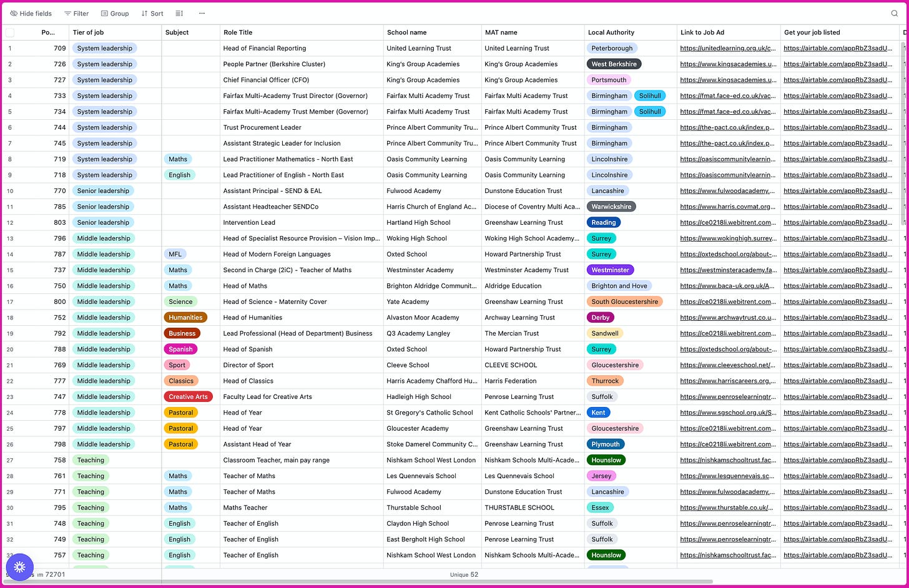Select the 'Director of Sport' cell
909x588 pixels.
tap(302, 365)
